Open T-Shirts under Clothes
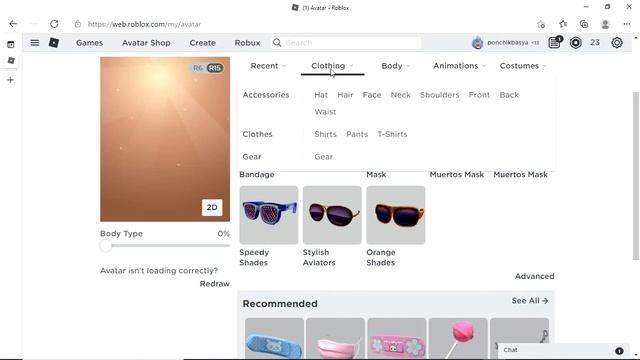 pos(392,134)
